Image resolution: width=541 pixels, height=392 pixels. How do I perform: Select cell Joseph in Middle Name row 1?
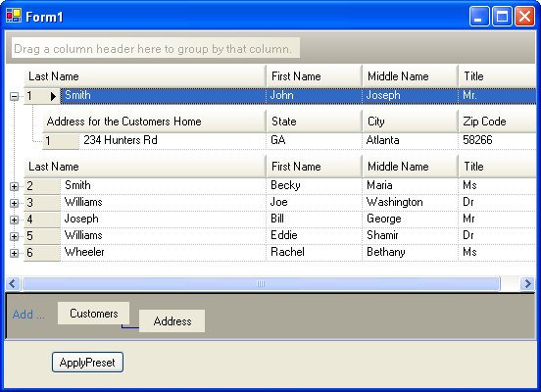pyautogui.click(x=411, y=96)
